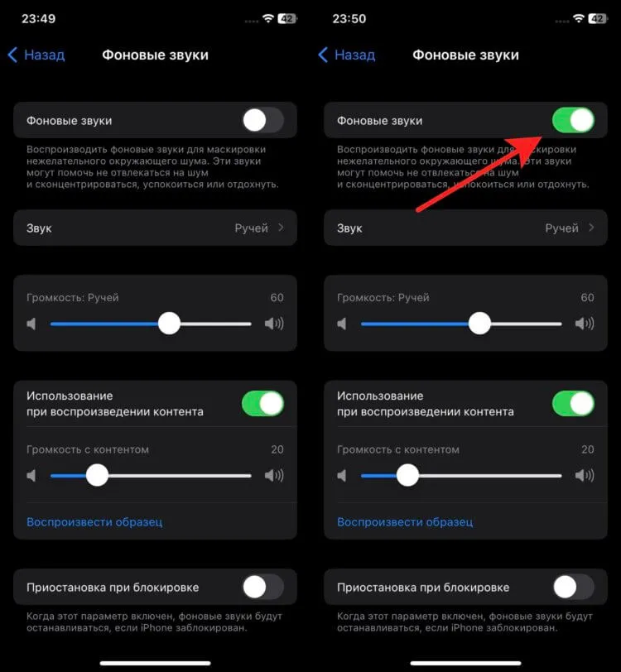
Task: Tap the blue back chevron in left screen
Action: (13, 55)
